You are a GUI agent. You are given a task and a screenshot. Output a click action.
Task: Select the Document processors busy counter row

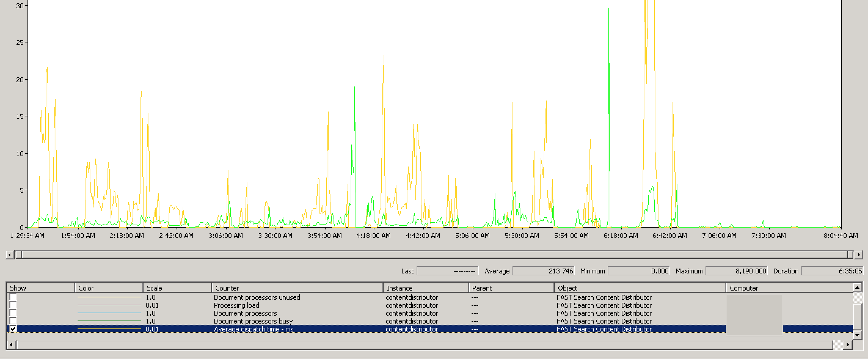click(x=430, y=321)
